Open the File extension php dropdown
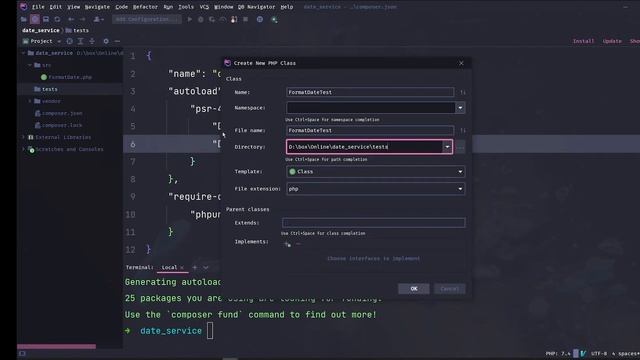The image size is (640, 360). click(376, 189)
